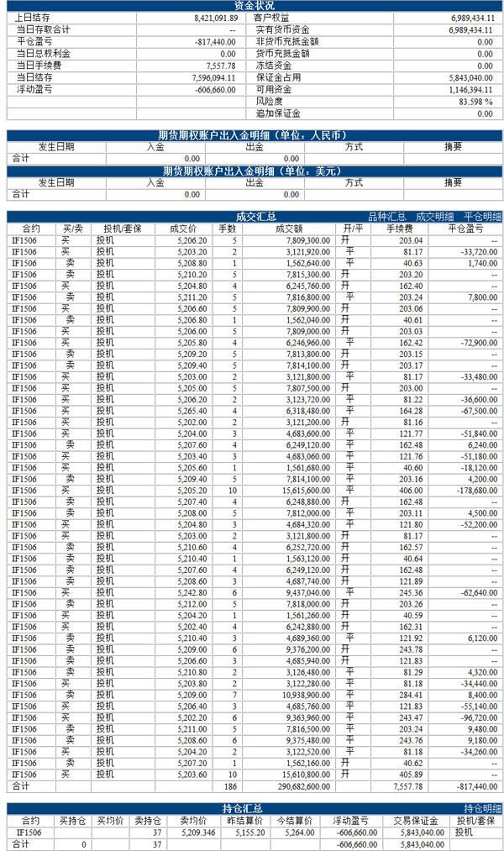This screenshot has height=851, width=504.
Task: Click the 发生日期 header in the 人民币 table
Action: [56, 147]
